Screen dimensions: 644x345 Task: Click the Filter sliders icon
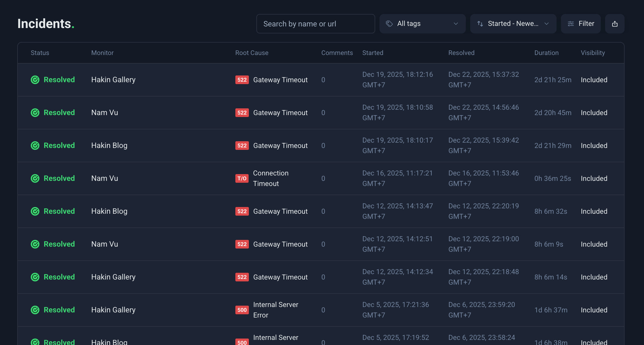pyautogui.click(x=571, y=24)
